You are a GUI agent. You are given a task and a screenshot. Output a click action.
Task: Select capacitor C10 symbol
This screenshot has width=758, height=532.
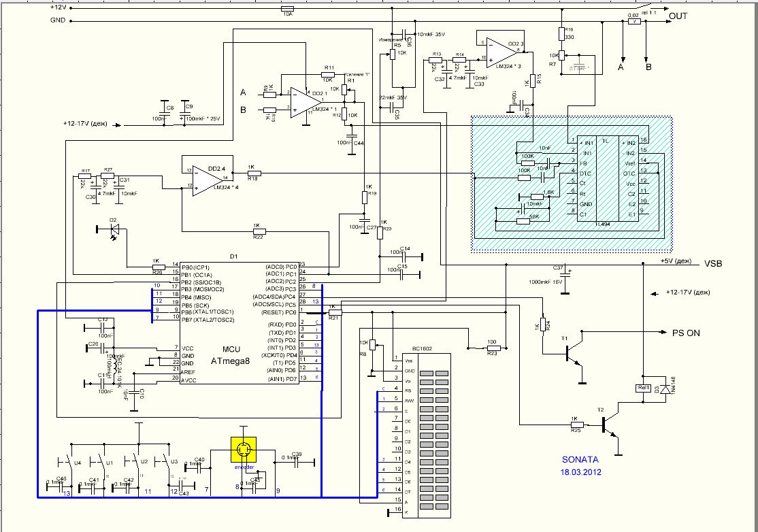134,391
